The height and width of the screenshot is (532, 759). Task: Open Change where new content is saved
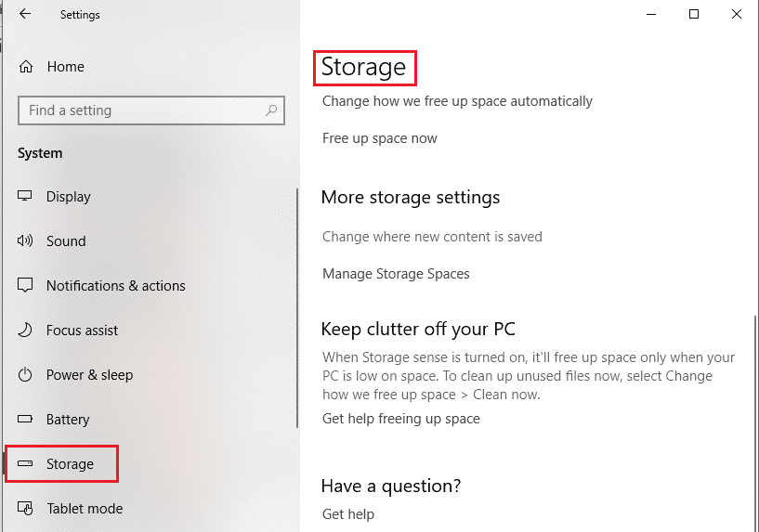tap(432, 237)
